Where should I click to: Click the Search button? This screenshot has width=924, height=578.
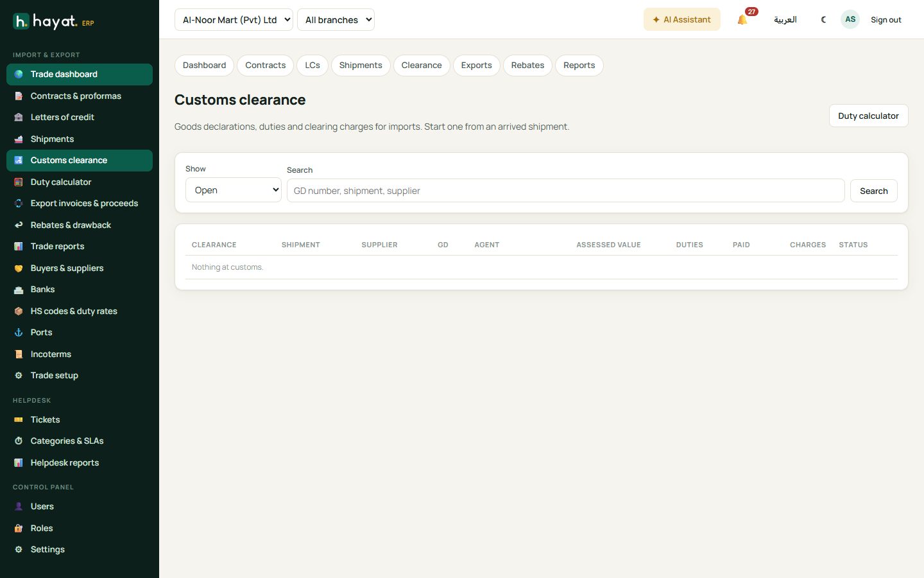(874, 191)
